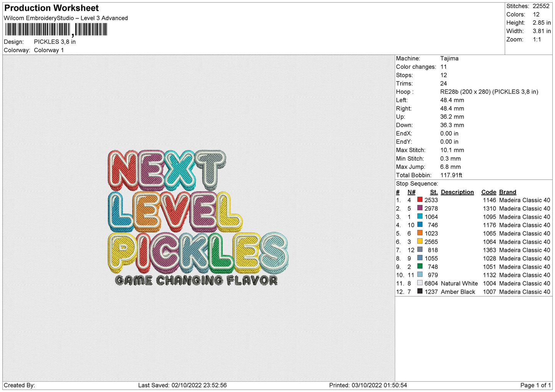Click the Natural White color swatch

pyautogui.click(x=420, y=283)
